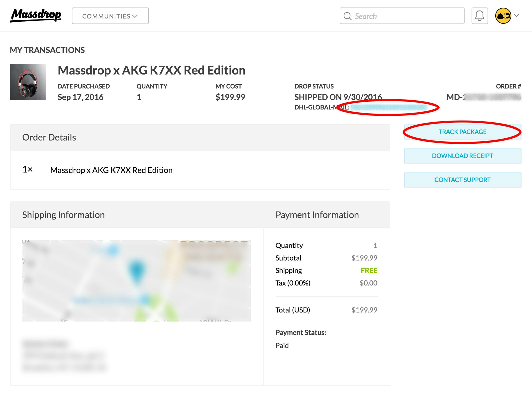The height and width of the screenshot is (395, 532).
Task: Click the Massdrop logo
Action: coord(36,15)
